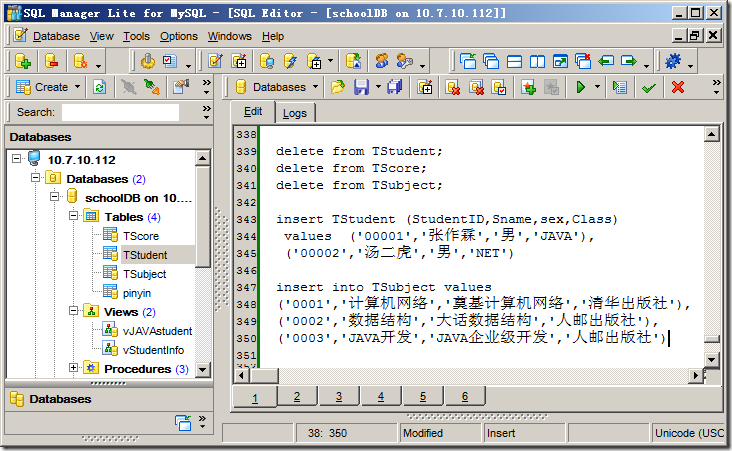Switch to the Logs tab
Screen dimensions: 732x451
tap(295, 113)
